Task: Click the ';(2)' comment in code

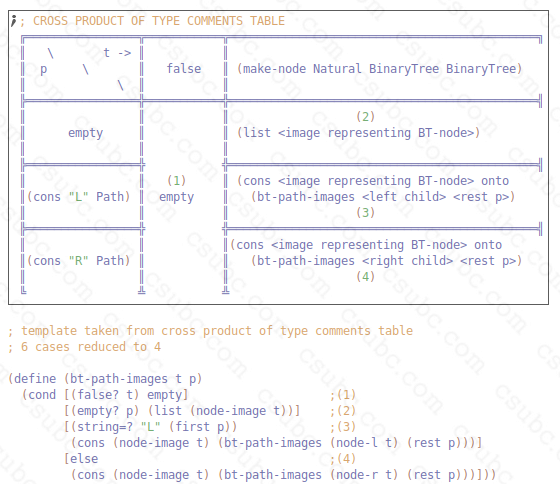Action: tap(343, 411)
